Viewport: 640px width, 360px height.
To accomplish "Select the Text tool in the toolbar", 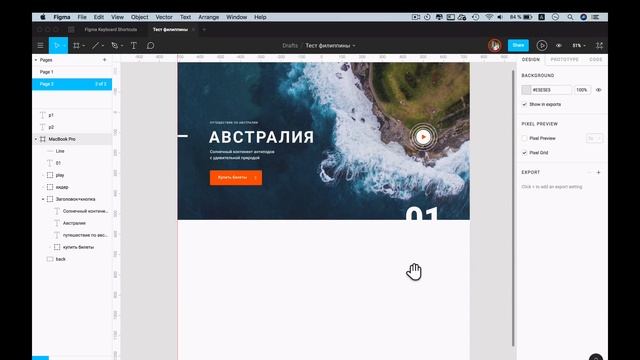I will (x=134, y=46).
